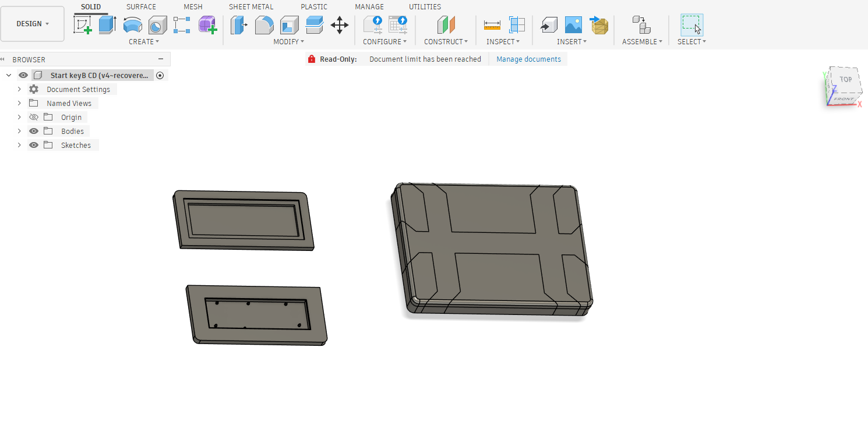The height and width of the screenshot is (432, 868).
Task: Choose the Revolve tool
Action: point(133,25)
